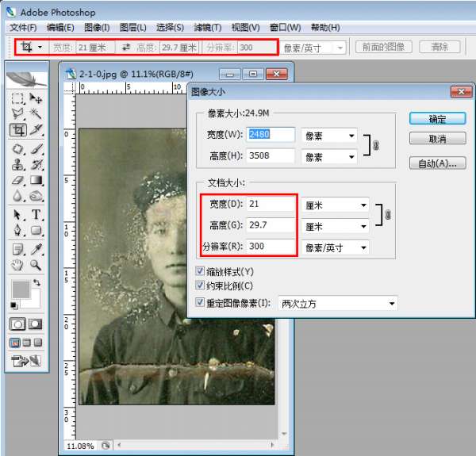Open resample method dropdown showing 两次立方
Screen dimensions: 476x456
click(337, 303)
